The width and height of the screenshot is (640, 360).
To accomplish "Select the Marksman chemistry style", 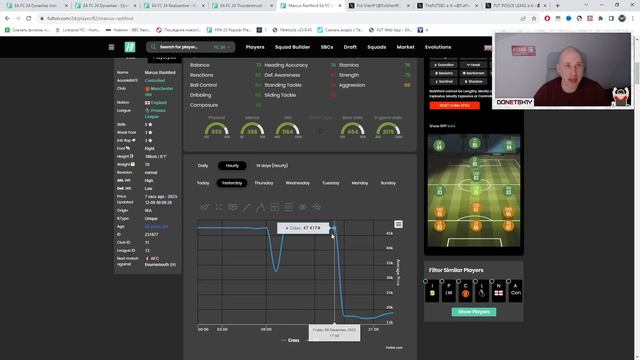I will point(473,73).
